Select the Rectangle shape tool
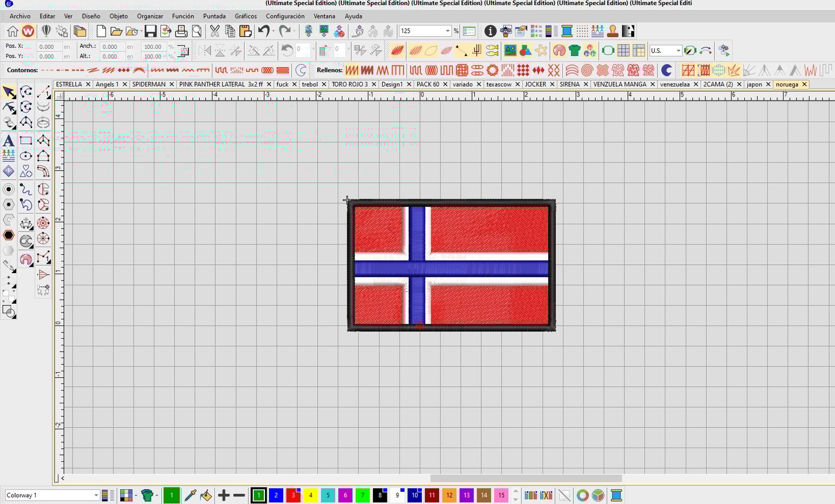The image size is (835, 504). pos(26,140)
